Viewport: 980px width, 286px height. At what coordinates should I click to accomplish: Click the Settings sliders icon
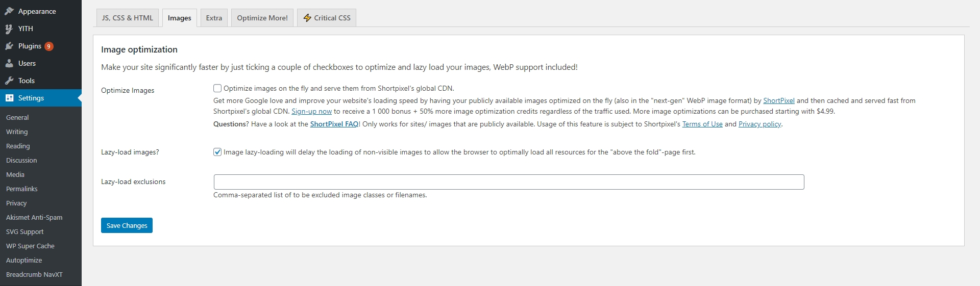click(9, 98)
